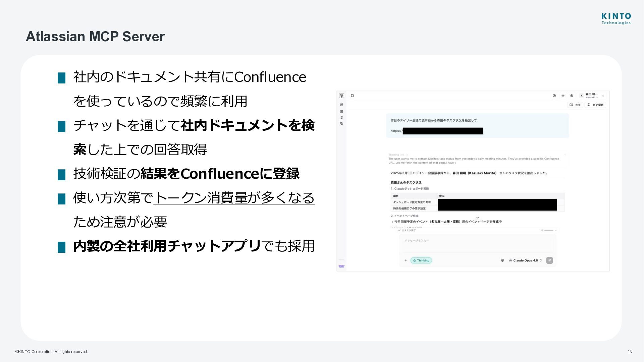Toggle the Thinking mode pill
The image size is (644, 362).
click(x=421, y=260)
